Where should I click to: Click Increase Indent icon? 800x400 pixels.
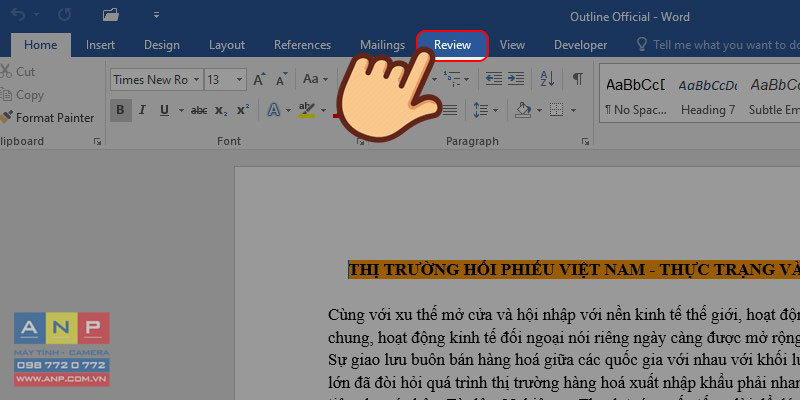click(x=516, y=79)
